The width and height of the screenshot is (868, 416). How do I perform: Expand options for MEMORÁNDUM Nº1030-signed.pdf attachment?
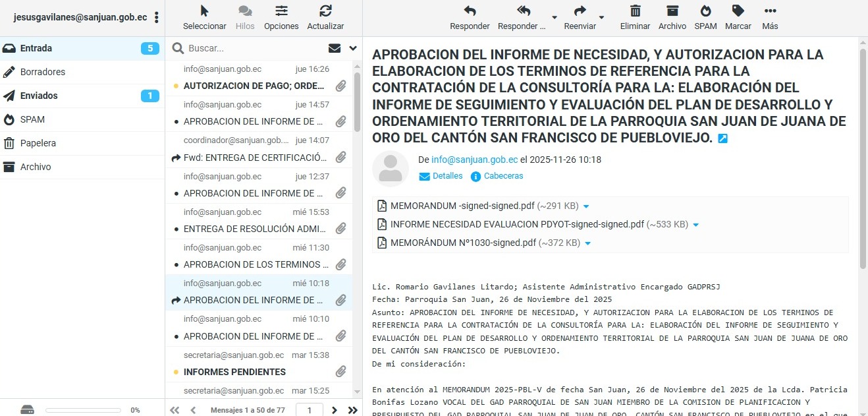[x=588, y=243]
